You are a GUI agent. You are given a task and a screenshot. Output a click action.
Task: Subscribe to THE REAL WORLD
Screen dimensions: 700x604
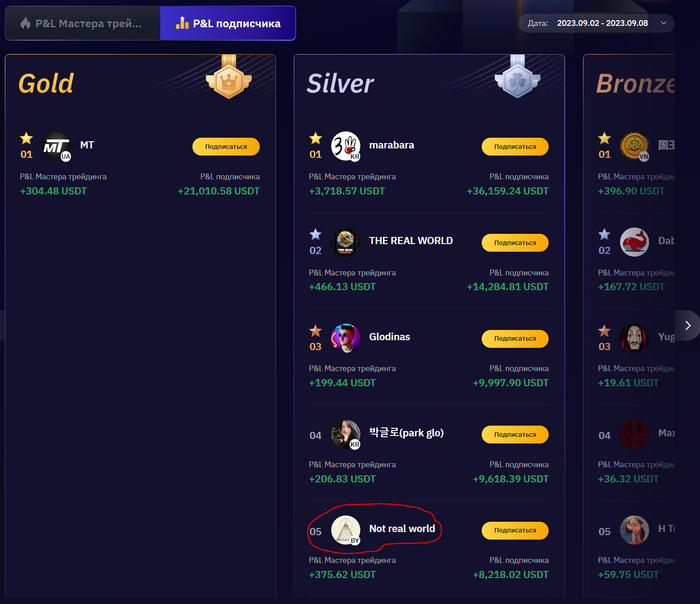(515, 242)
